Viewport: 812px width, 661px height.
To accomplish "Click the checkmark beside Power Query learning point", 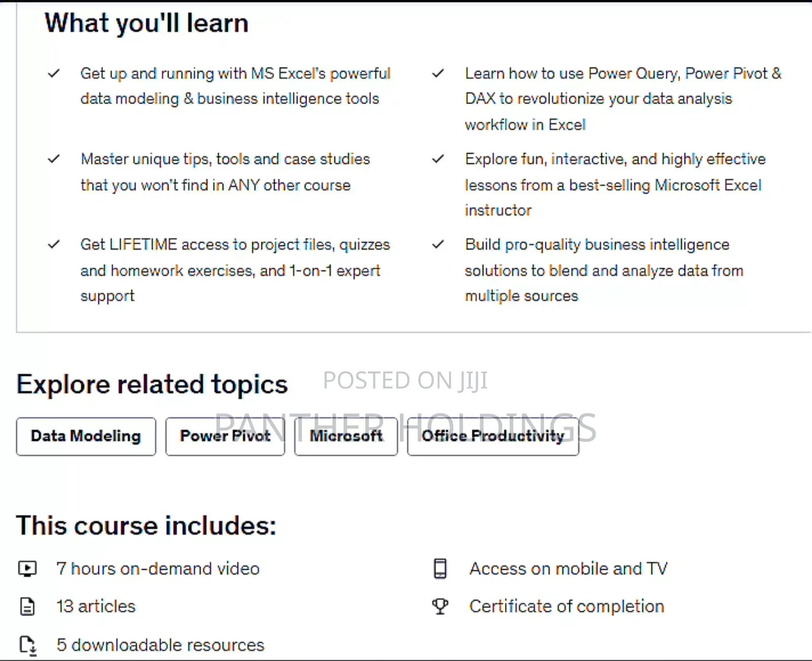I will coord(437,74).
